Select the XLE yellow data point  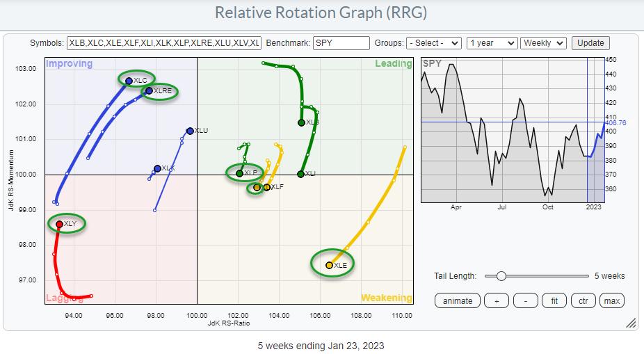pyautogui.click(x=330, y=265)
